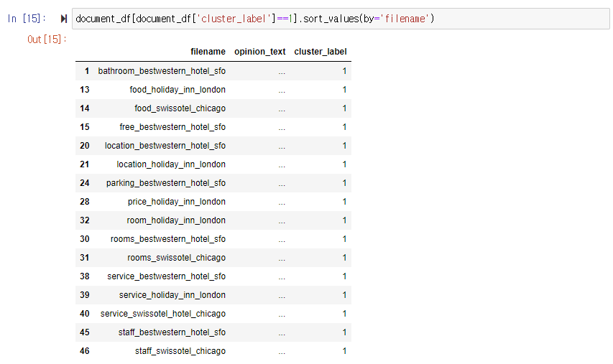Click row index 30 in the table

(x=85, y=239)
